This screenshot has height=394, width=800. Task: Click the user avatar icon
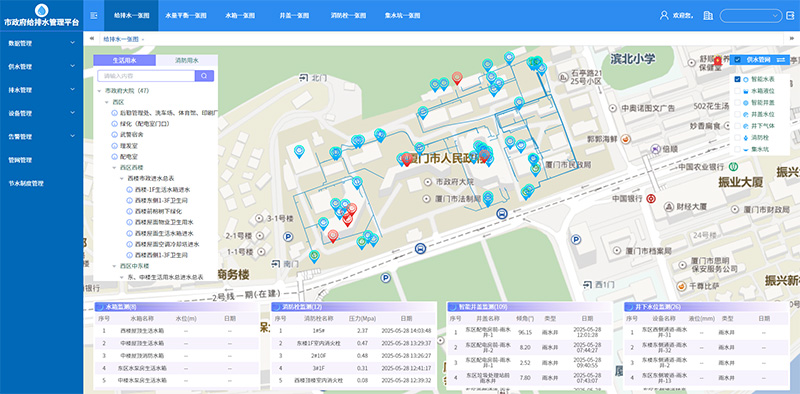pos(664,15)
